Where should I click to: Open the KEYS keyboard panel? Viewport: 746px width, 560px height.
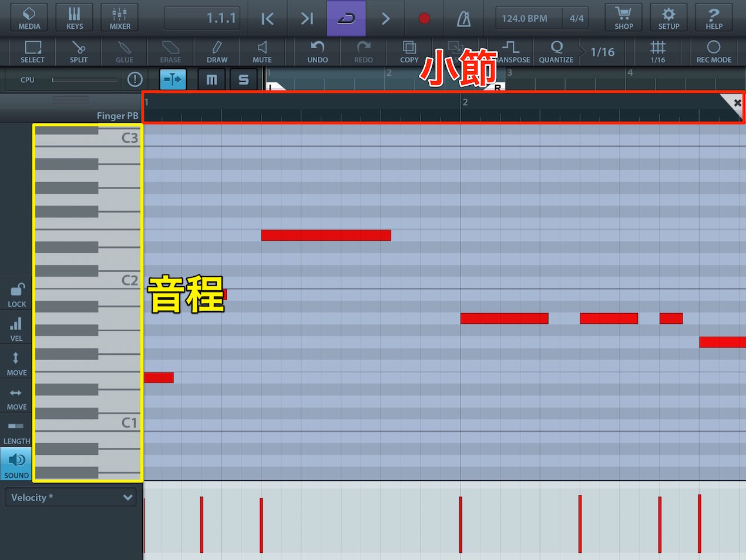75,18
